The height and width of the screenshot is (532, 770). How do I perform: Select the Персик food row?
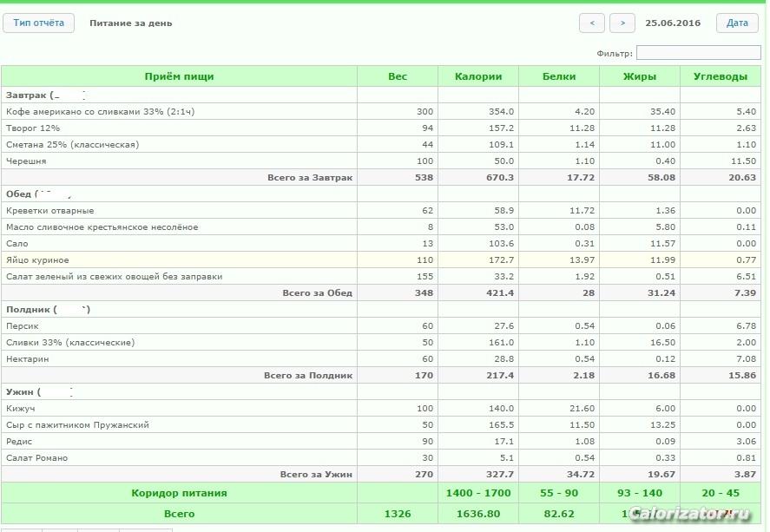(381, 325)
